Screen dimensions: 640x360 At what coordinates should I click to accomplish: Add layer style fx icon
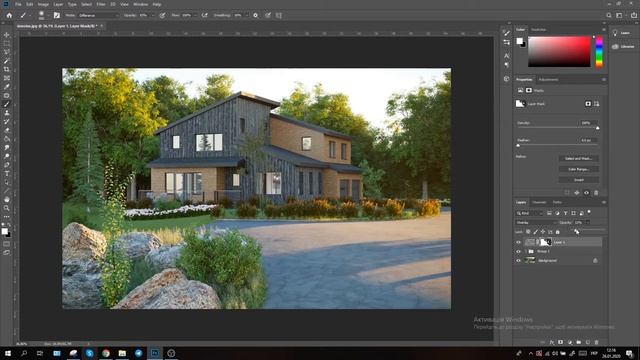(551, 342)
